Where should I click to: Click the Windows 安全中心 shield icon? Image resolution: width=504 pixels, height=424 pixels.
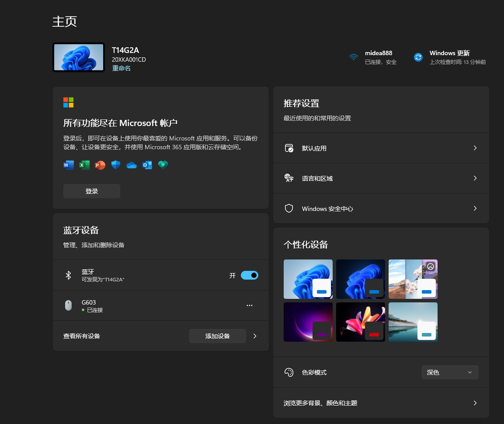[x=289, y=208]
